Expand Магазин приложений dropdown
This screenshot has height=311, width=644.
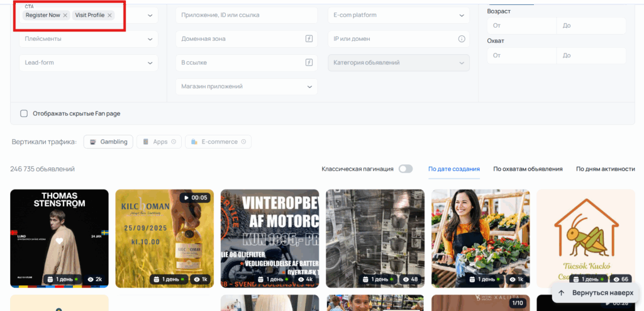[247, 86]
